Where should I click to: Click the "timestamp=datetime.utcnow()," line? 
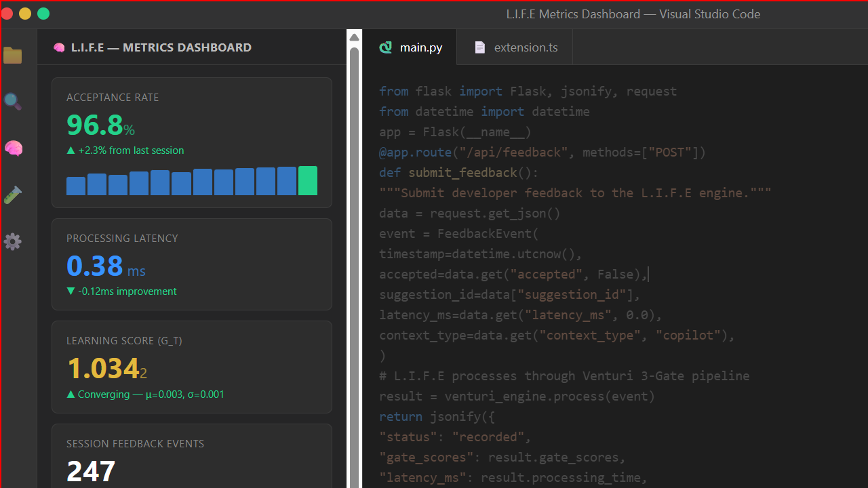[481, 254]
